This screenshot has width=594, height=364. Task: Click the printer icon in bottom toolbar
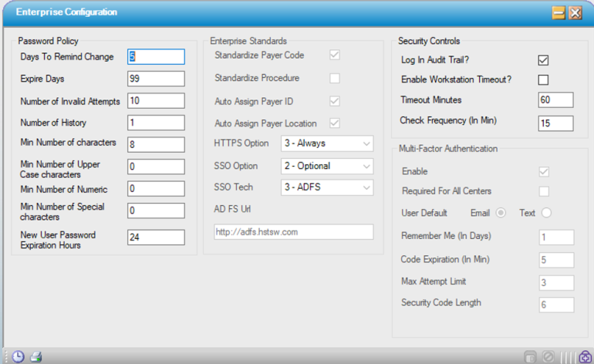[35, 356]
